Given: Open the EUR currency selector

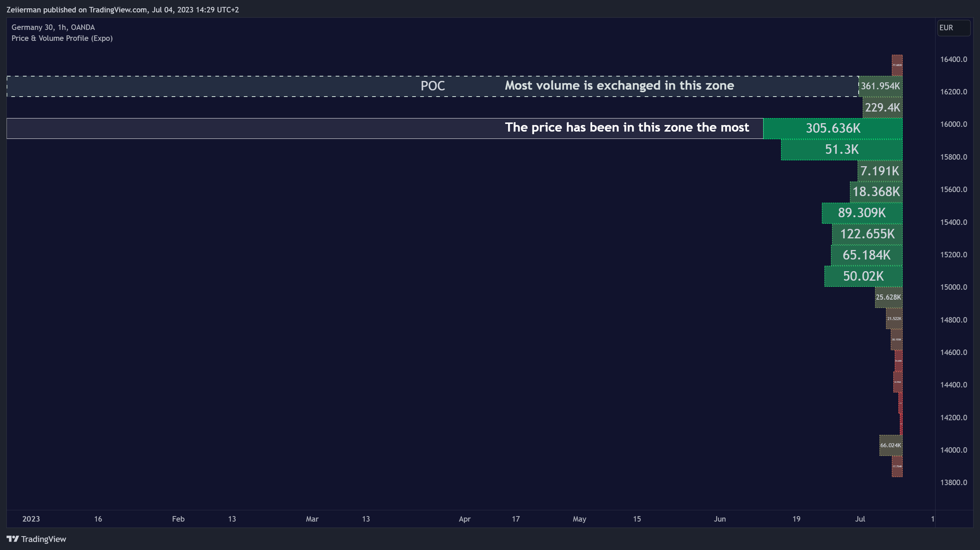Looking at the screenshot, I should pos(953,28).
